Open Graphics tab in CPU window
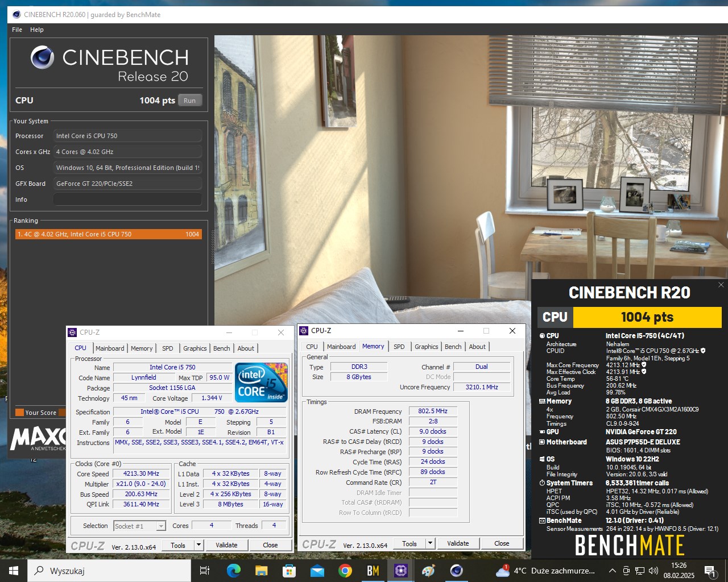The height and width of the screenshot is (582, 728). point(195,348)
